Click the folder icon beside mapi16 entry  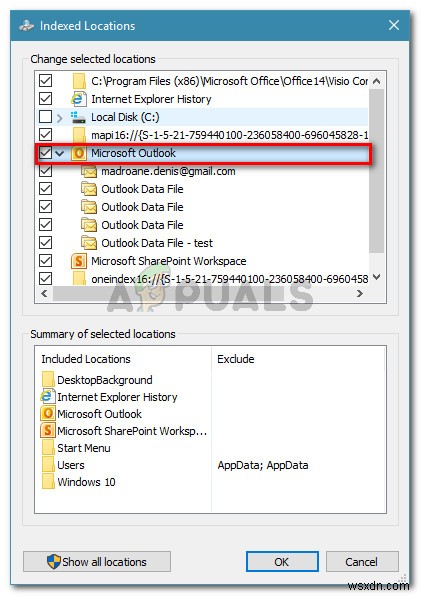coord(79,135)
